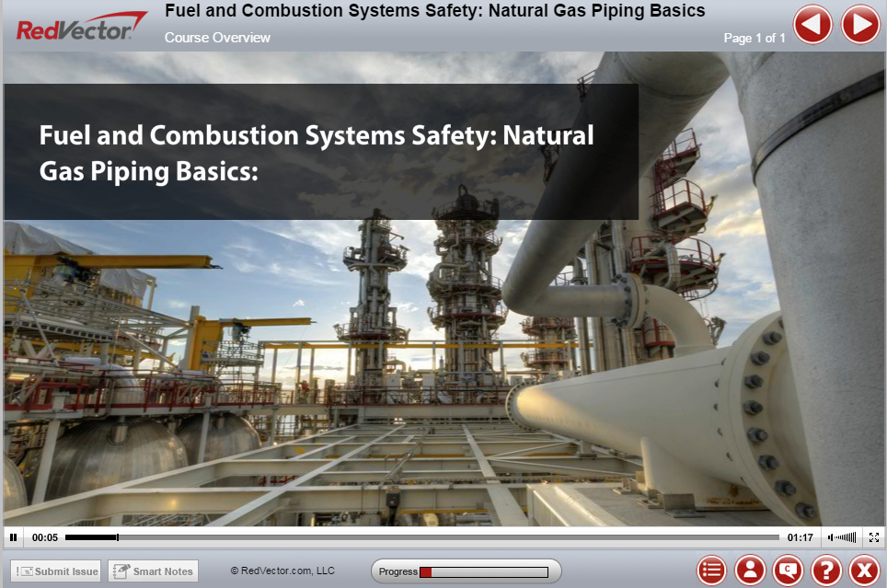Seek ahead on the playback timeline
Image resolution: width=887 pixels, height=588 pixels.
coord(368,536)
